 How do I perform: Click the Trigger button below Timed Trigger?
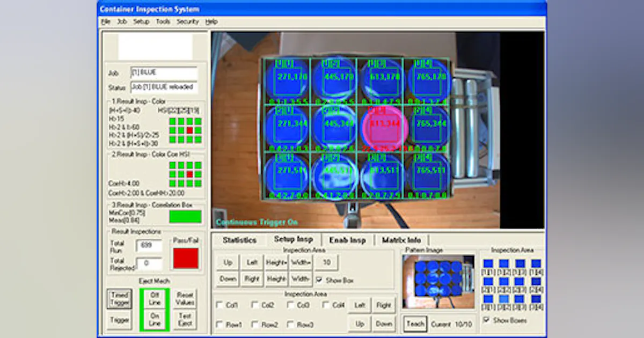pyautogui.click(x=119, y=320)
